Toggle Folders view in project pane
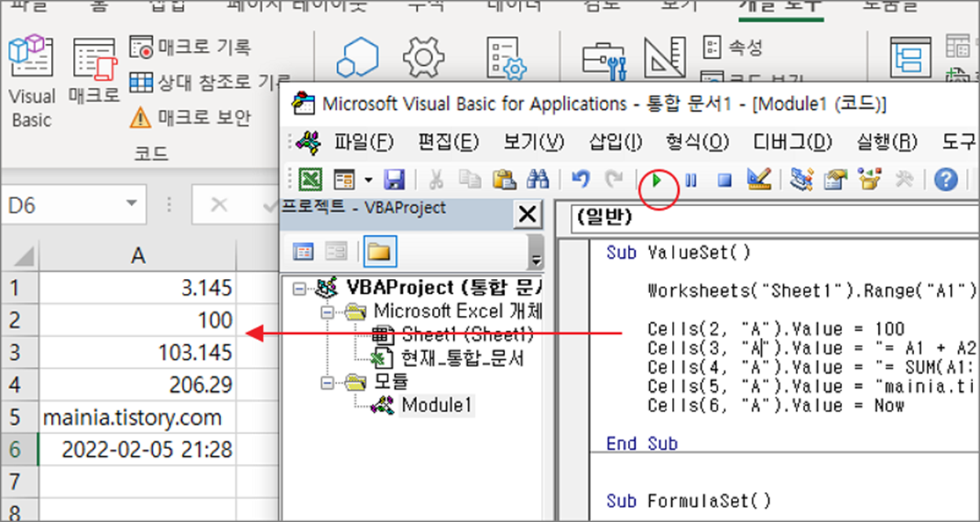The width and height of the screenshot is (980, 522). pyautogui.click(x=380, y=252)
